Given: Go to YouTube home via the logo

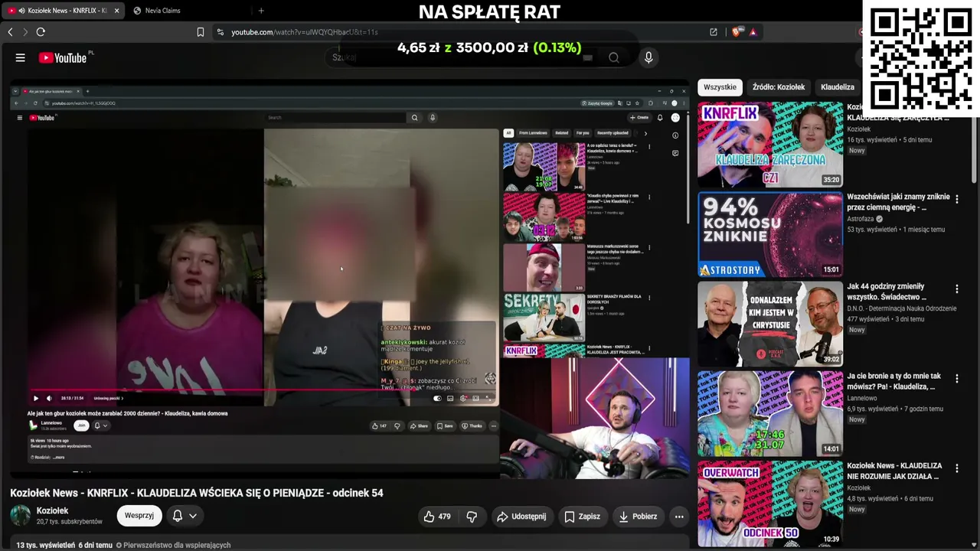Looking at the screenshot, I should 64,57.
